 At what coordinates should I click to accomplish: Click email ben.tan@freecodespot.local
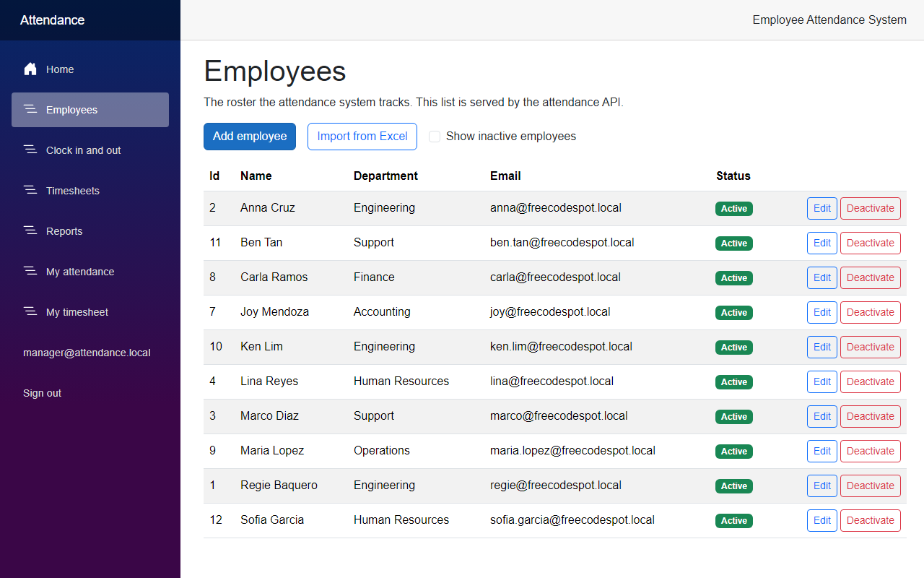[x=562, y=243]
